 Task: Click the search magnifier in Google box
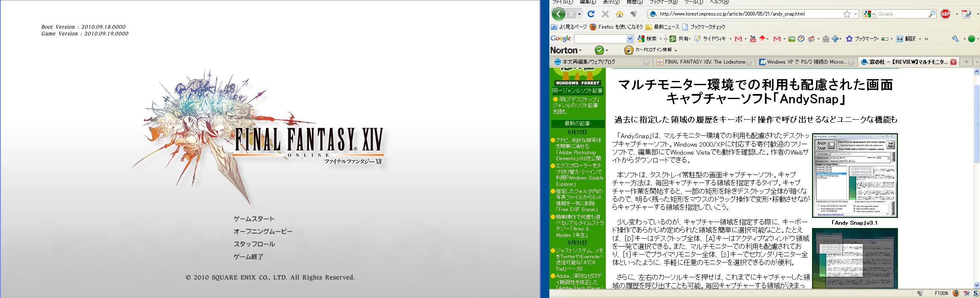point(932,14)
